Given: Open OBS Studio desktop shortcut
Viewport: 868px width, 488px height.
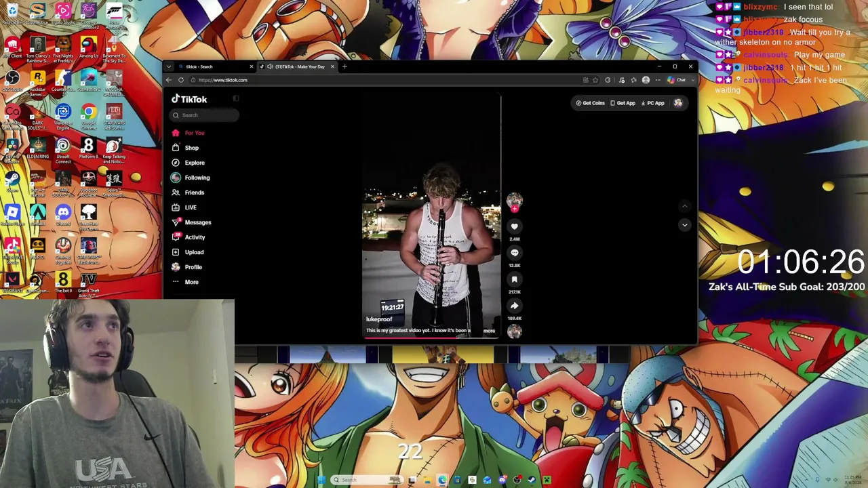Looking at the screenshot, I should click(12, 80).
